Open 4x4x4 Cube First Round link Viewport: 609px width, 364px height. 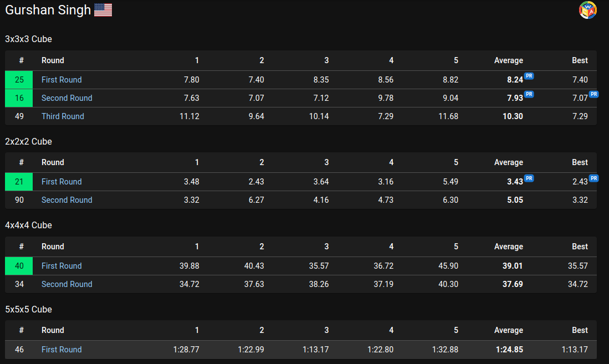pyautogui.click(x=62, y=266)
